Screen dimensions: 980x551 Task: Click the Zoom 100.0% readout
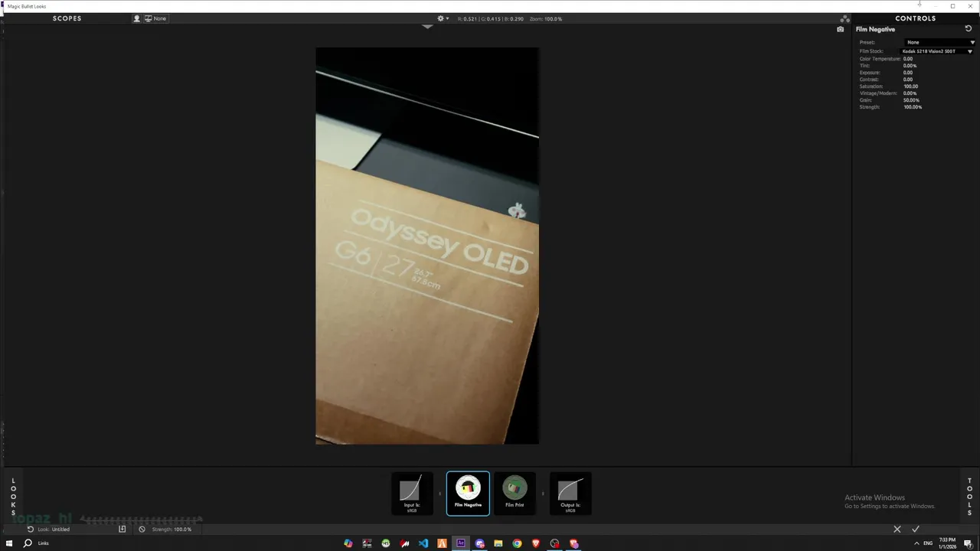pos(546,18)
